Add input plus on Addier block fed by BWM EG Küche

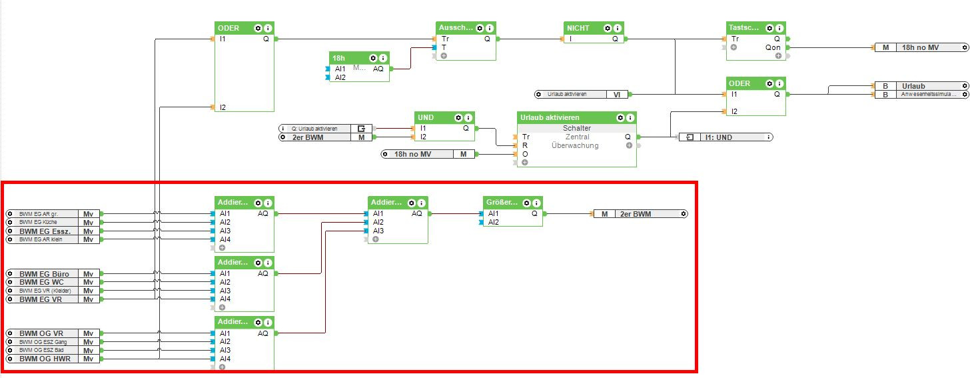click(222, 247)
